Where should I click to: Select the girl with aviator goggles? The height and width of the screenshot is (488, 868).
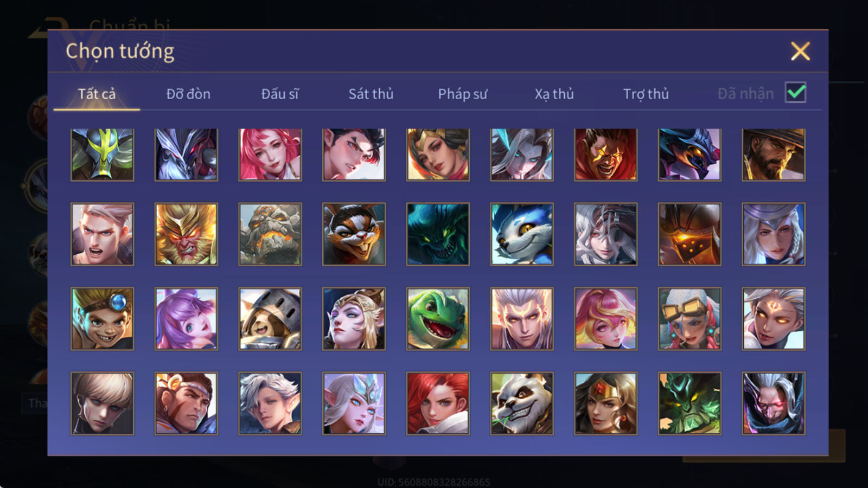[690, 319]
